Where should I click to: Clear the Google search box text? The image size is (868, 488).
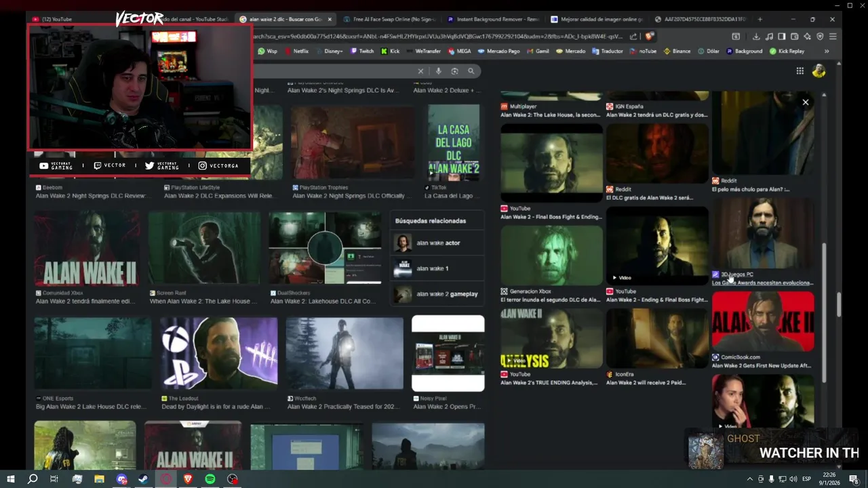pos(420,71)
